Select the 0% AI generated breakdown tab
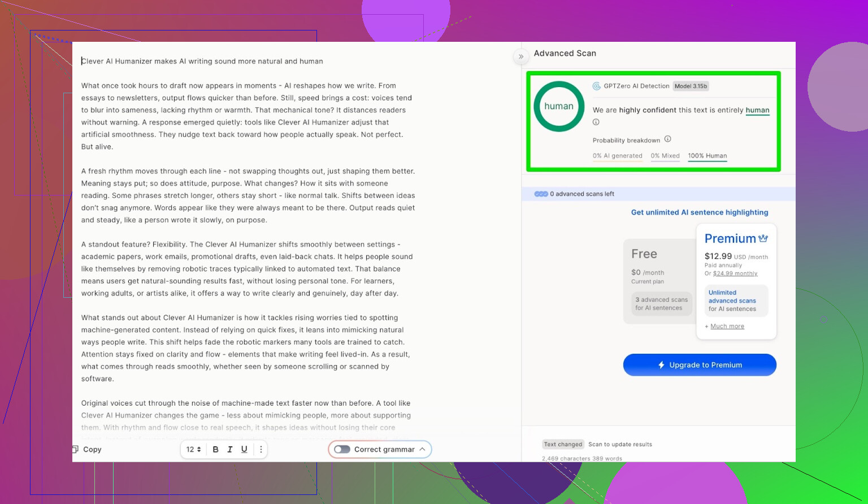868x504 pixels. [617, 156]
